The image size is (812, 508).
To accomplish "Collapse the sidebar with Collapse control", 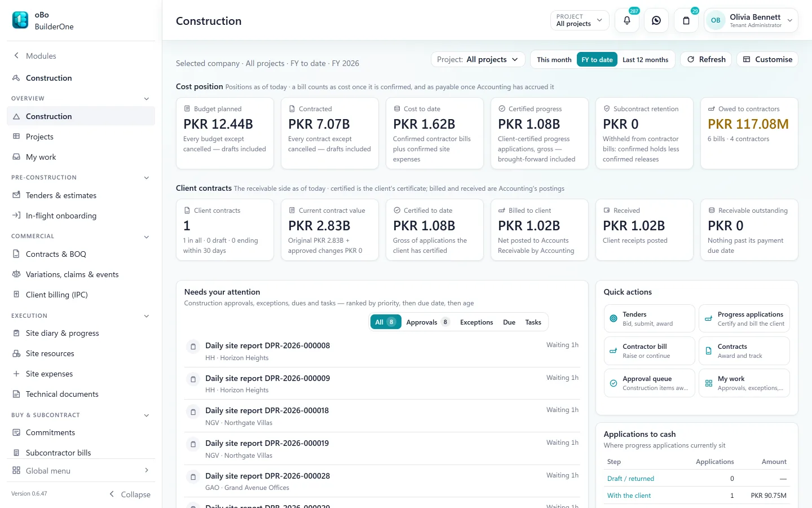I will (130, 494).
